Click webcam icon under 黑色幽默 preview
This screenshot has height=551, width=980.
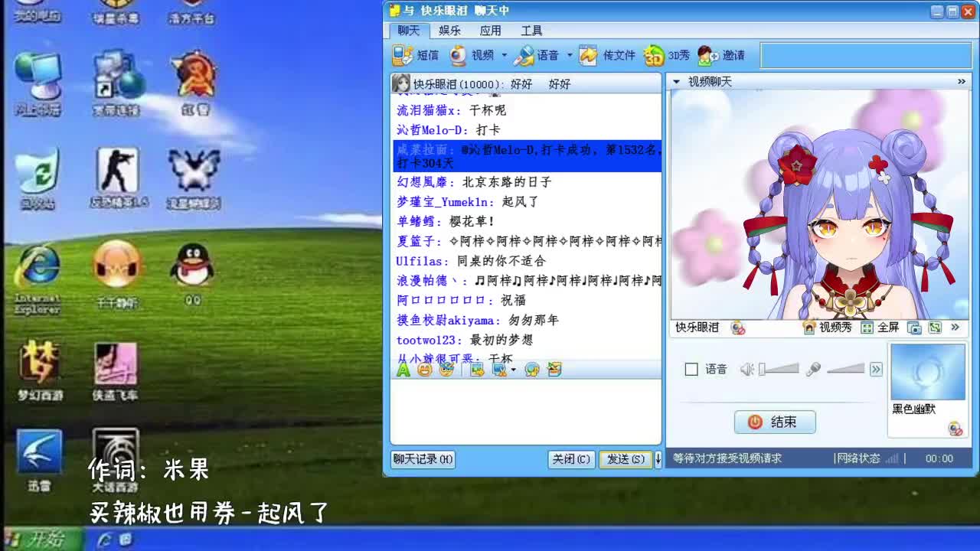pos(955,429)
